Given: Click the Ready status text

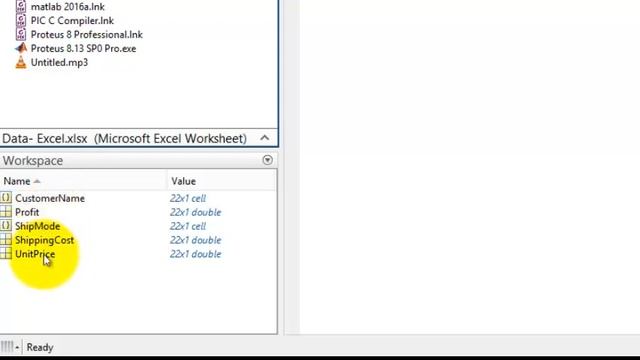Looking at the screenshot, I should 40,347.
